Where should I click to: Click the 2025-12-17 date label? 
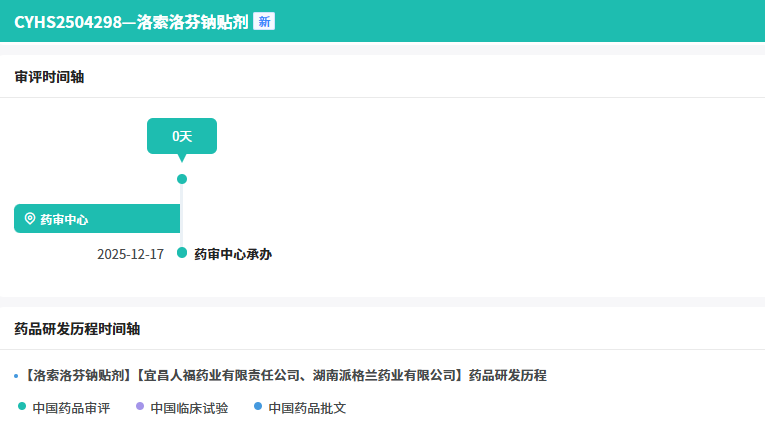130,254
